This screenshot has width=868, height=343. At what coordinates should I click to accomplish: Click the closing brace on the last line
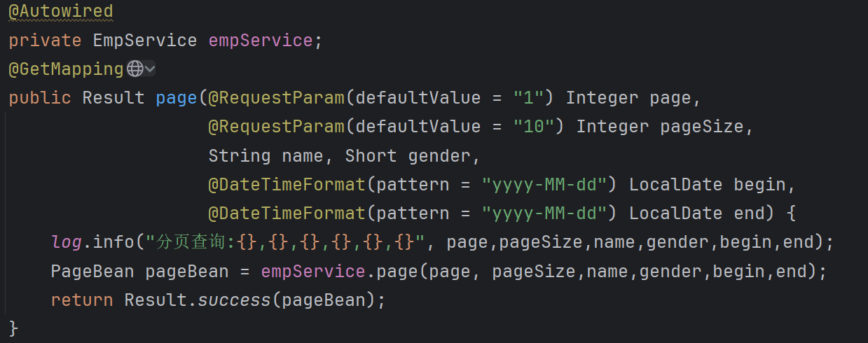click(13, 328)
